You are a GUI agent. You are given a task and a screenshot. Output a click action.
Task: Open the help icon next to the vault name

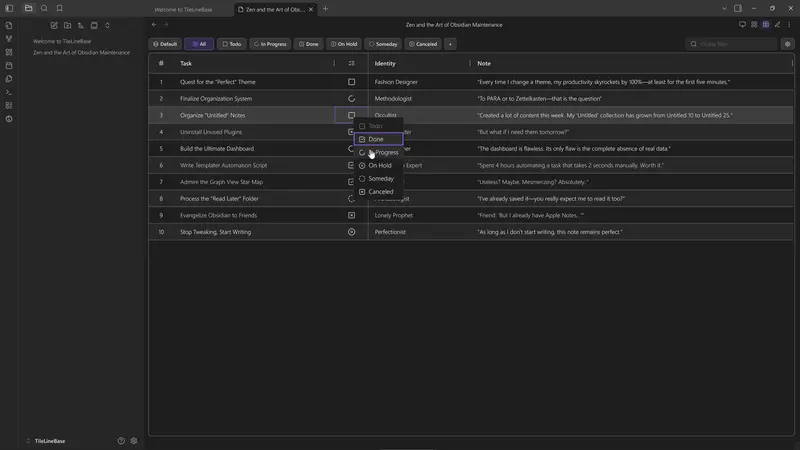coord(121,440)
